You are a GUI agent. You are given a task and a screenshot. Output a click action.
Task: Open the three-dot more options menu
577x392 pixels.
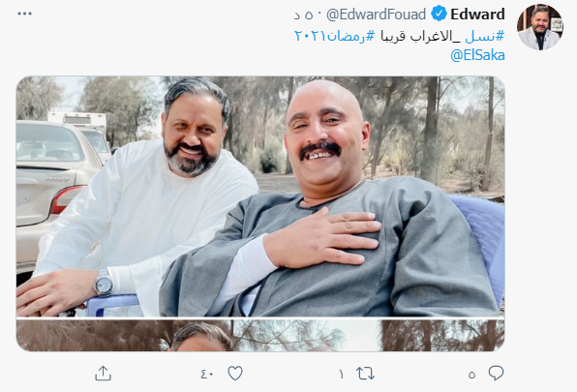tap(24, 14)
